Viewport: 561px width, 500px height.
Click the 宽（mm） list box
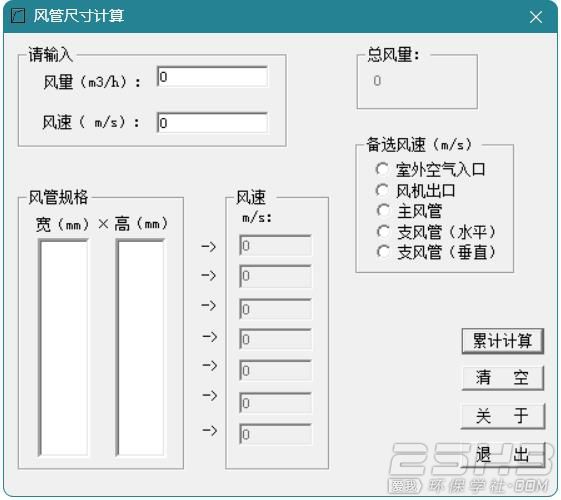[x=64, y=348]
